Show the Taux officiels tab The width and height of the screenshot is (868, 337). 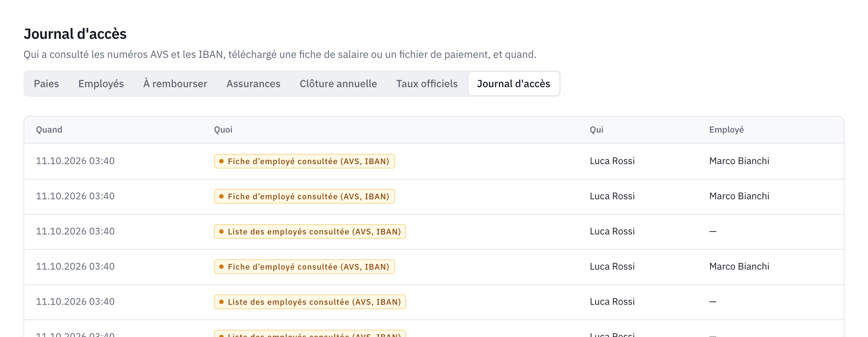click(x=427, y=84)
